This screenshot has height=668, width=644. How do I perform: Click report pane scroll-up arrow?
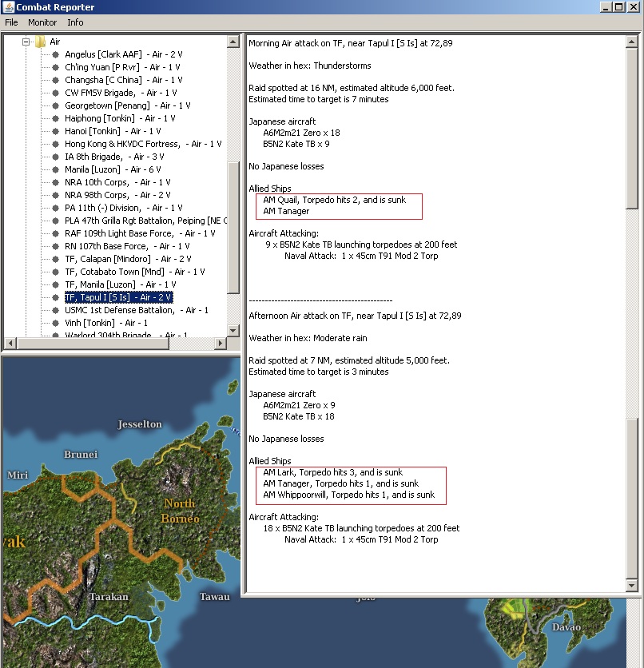(632, 42)
